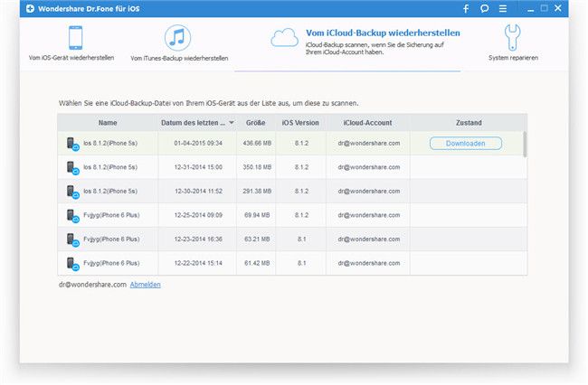
Task: Open the System reparieren tab
Action: [513, 42]
